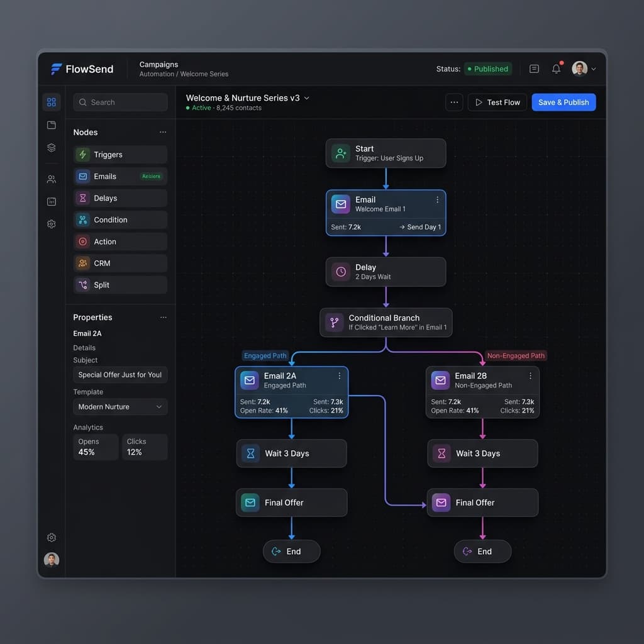Viewport: 644px width, 644px height.
Task: Select the Delay 2 Days Wait node
Action: pos(386,272)
